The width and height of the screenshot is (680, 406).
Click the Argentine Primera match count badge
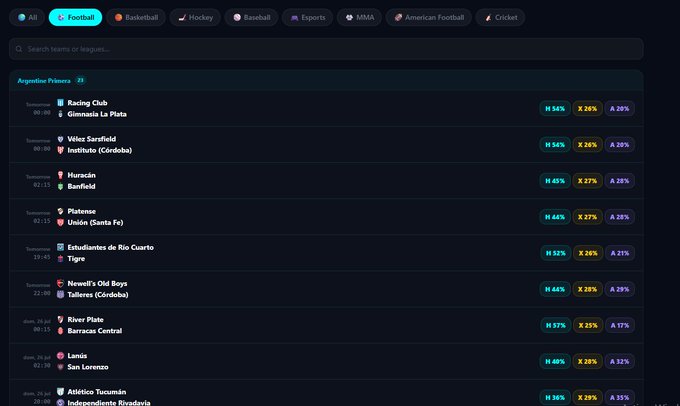click(80, 80)
